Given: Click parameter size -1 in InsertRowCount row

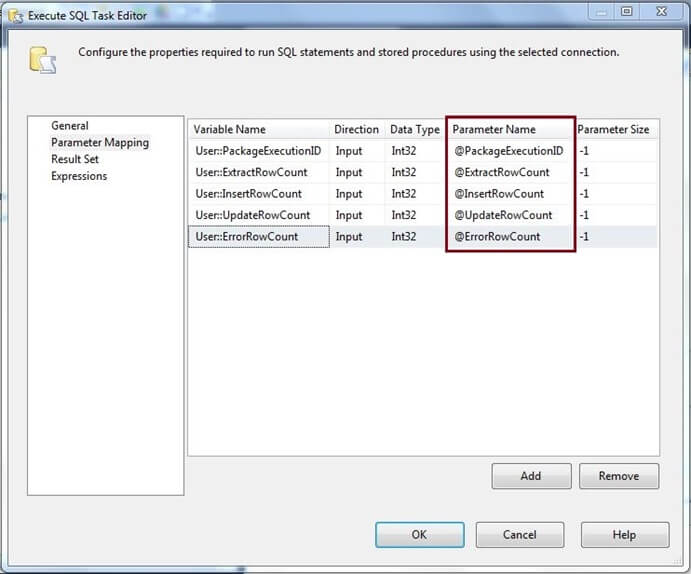Looking at the screenshot, I should [616, 194].
